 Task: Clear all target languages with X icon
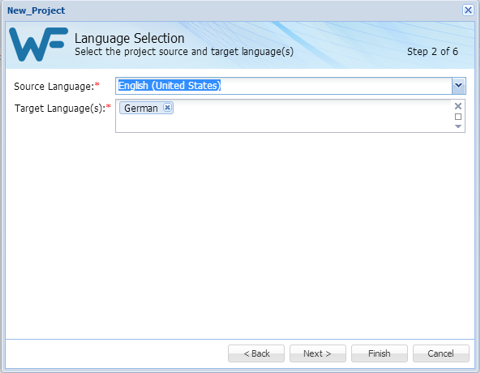click(x=458, y=106)
